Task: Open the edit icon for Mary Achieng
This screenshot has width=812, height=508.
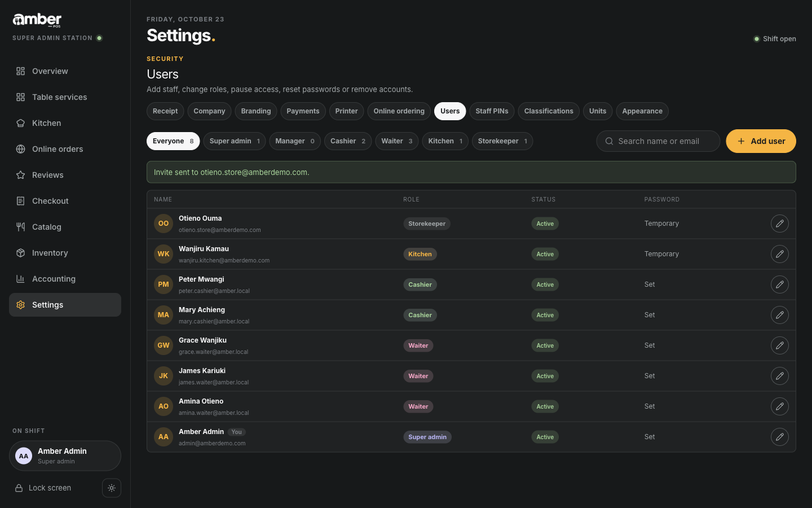Action: click(x=779, y=315)
